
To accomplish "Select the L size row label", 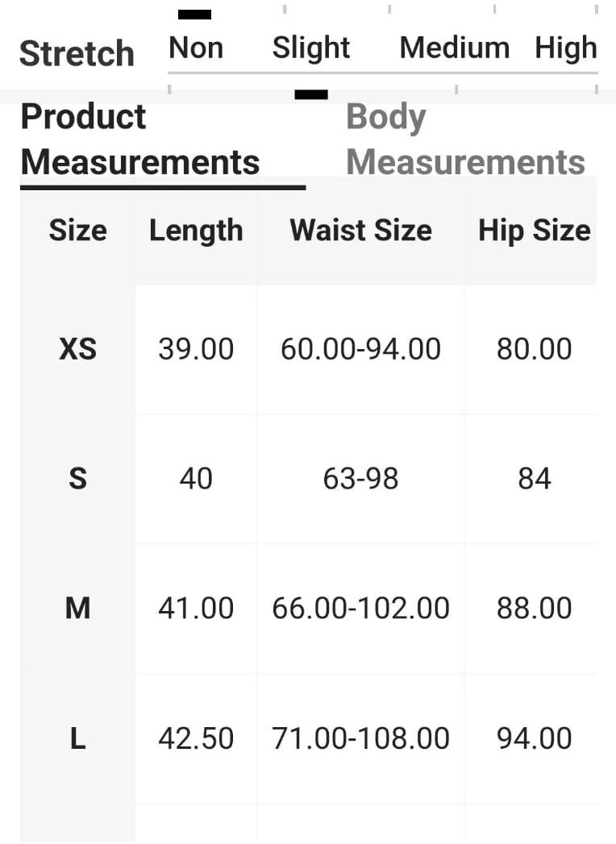I will point(78,738).
